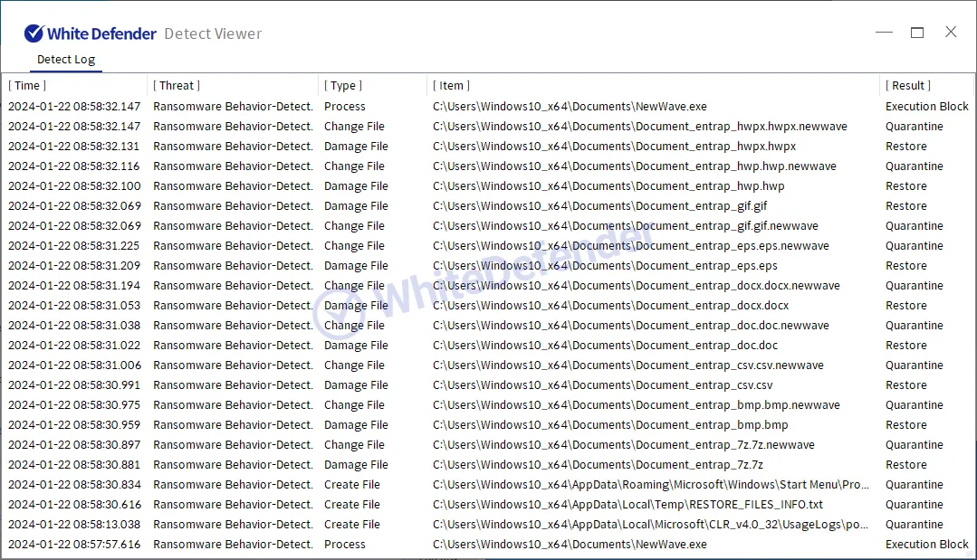Close the Detect Viewer window
The height and width of the screenshot is (560, 977).
pos(951,33)
